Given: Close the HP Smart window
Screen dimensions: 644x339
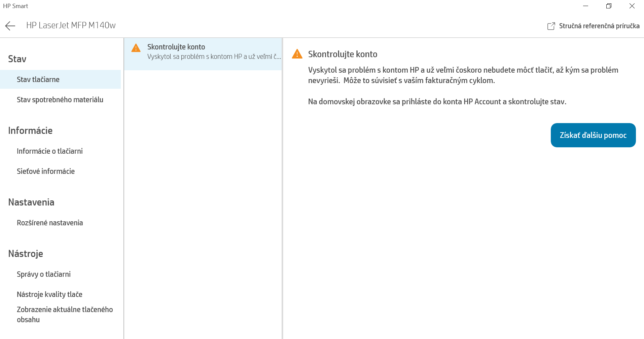Looking at the screenshot, I should pyautogui.click(x=632, y=6).
